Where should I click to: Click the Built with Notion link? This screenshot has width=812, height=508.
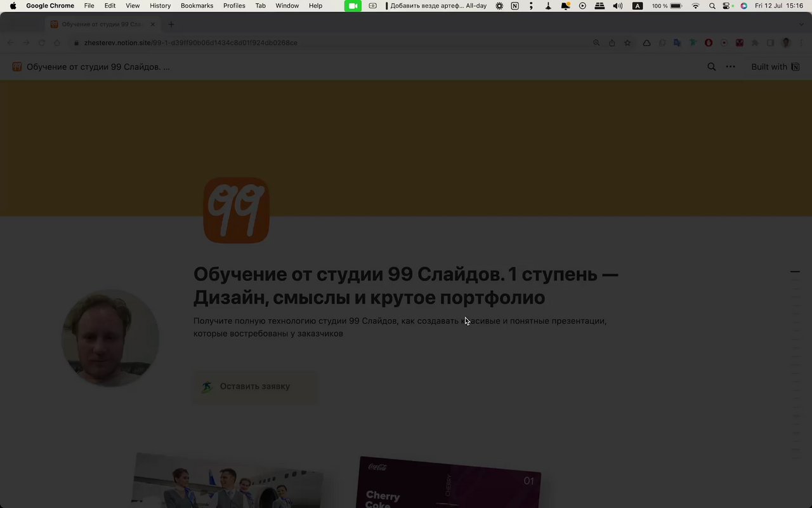point(775,67)
